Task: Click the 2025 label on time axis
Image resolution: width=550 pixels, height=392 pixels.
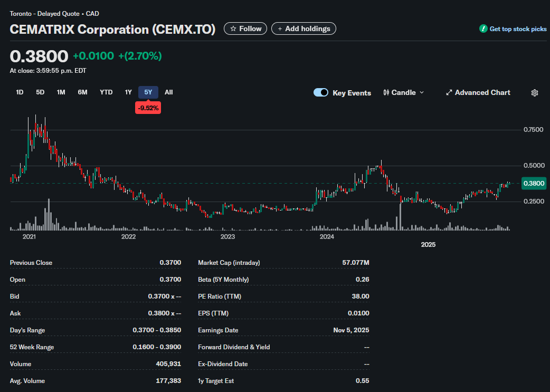Action: tap(428, 244)
